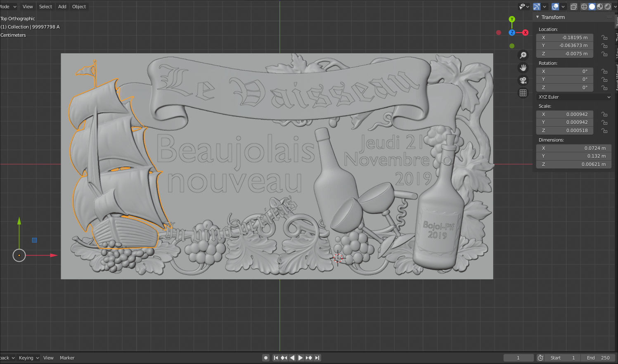The width and height of the screenshot is (618, 364).
Task: Toggle show gizmos button
Action: (x=537, y=7)
